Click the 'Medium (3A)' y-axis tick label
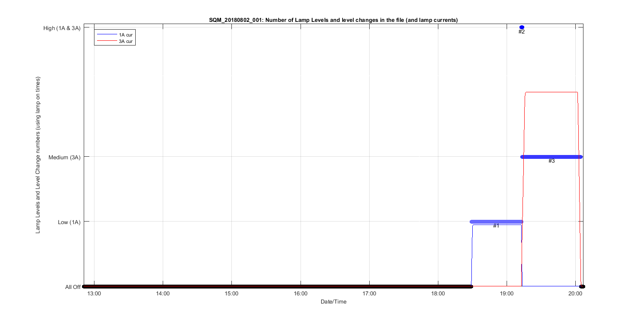The image size is (644, 322). point(64,157)
